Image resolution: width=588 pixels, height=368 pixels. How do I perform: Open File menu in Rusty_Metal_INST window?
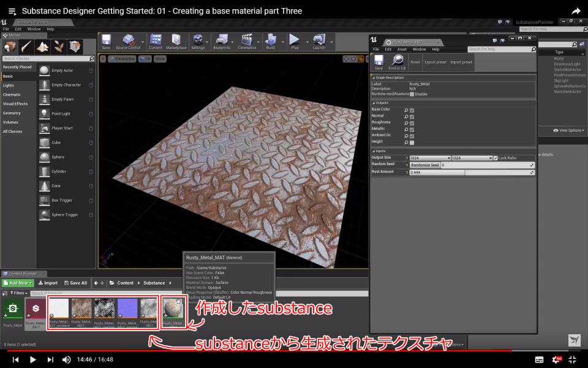click(375, 49)
